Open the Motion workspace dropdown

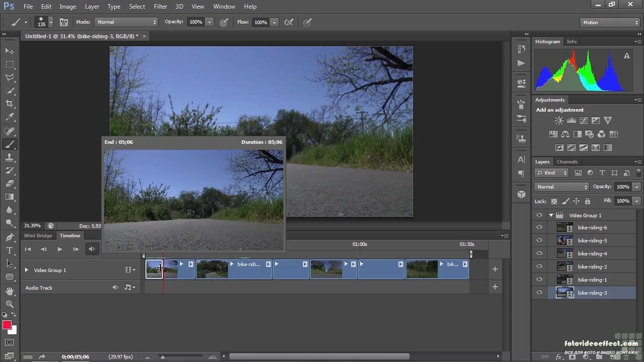pyautogui.click(x=610, y=22)
